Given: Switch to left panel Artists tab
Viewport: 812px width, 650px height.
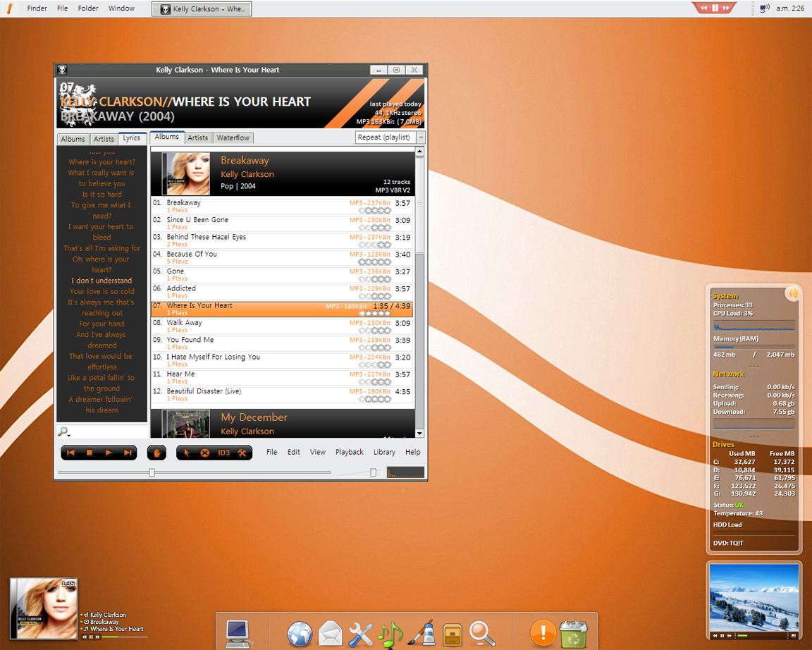Looking at the screenshot, I should 104,139.
